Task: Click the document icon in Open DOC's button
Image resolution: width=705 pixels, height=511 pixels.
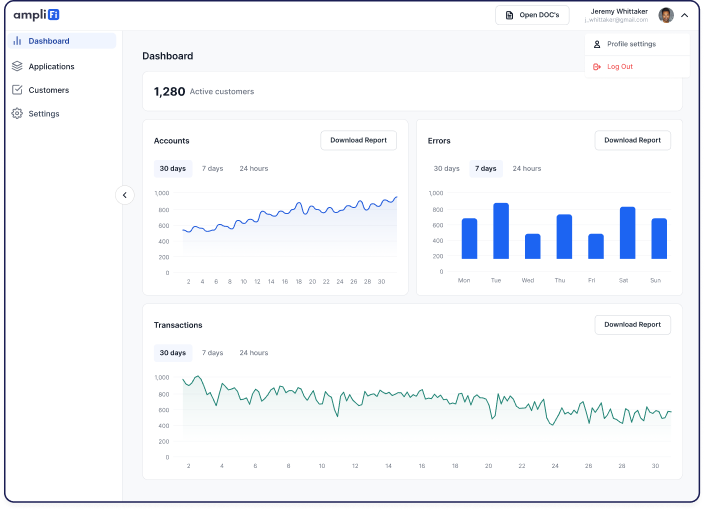Action: tap(510, 15)
